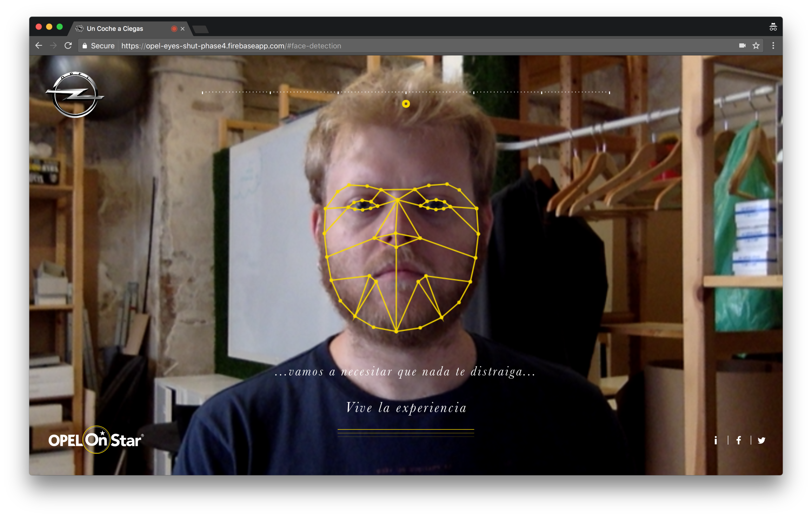Click the forward navigation arrow
The width and height of the screenshot is (812, 517).
(54, 46)
